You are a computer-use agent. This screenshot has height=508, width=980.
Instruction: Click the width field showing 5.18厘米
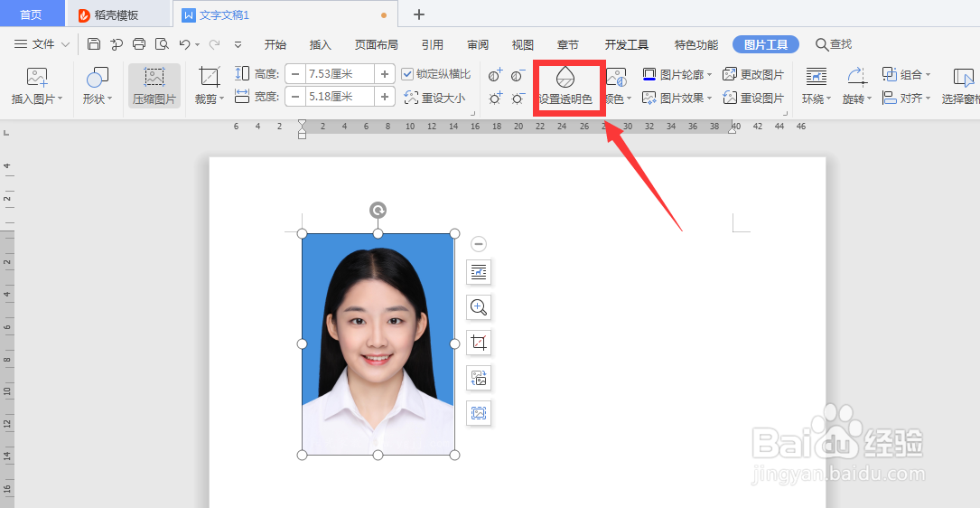pyautogui.click(x=340, y=97)
